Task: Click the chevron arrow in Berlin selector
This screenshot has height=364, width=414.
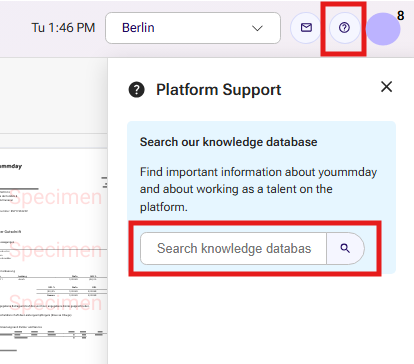Action: point(257,28)
